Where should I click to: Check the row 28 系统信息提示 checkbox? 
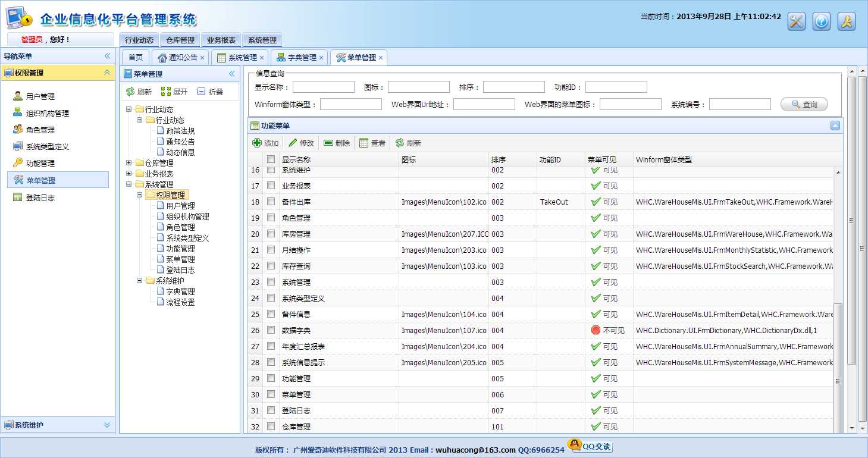(271, 363)
